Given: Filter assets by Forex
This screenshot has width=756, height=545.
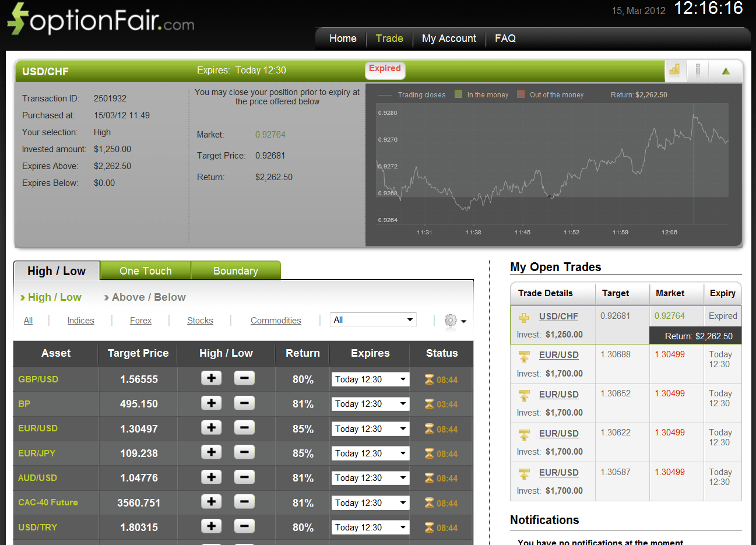Looking at the screenshot, I should pos(140,320).
